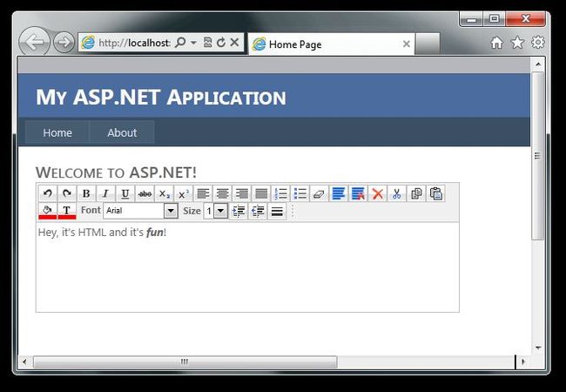566x392 pixels.
Task: Align text left in the editor
Action: 203,193
